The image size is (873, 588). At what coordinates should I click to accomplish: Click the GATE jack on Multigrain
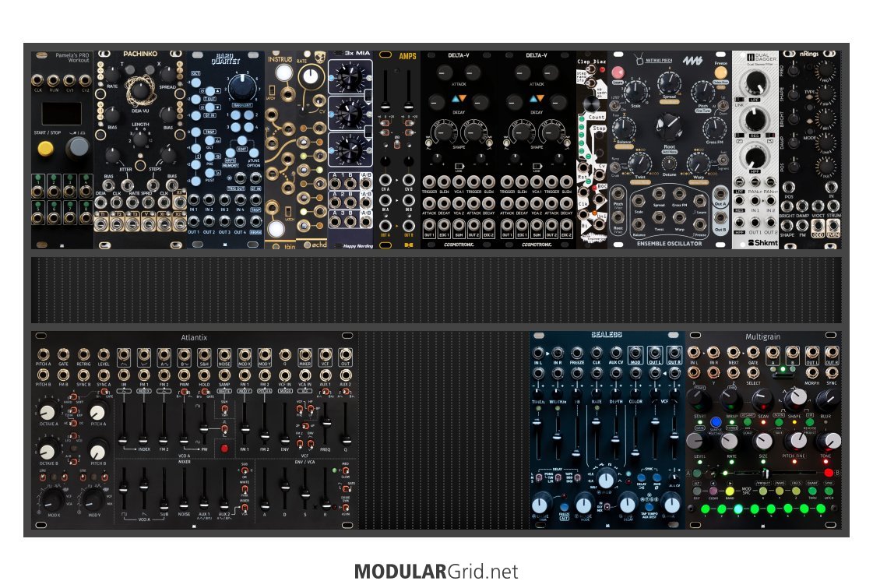[753, 353]
